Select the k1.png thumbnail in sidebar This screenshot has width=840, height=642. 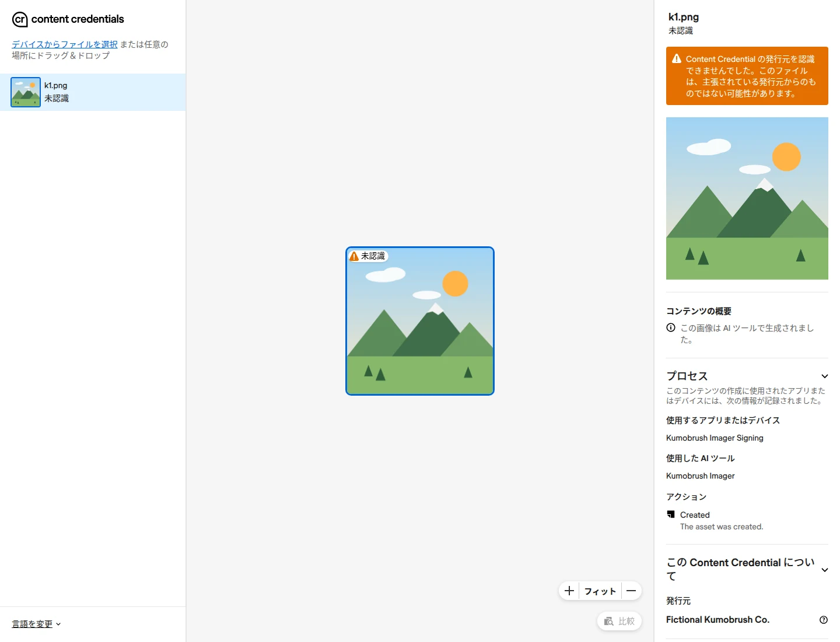tap(26, 92)
